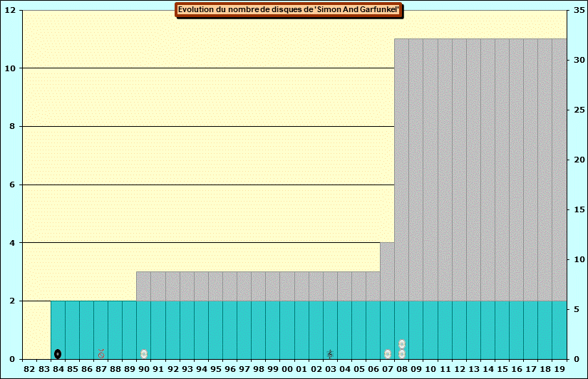The height and width of the screenshot is (379, 588).
Task: Click the gray bar above year 19
Action: pos(559,170)
